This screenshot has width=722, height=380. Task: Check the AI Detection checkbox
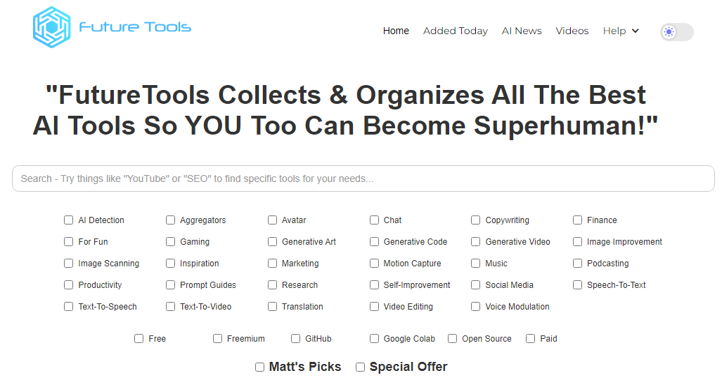(69, 220)
